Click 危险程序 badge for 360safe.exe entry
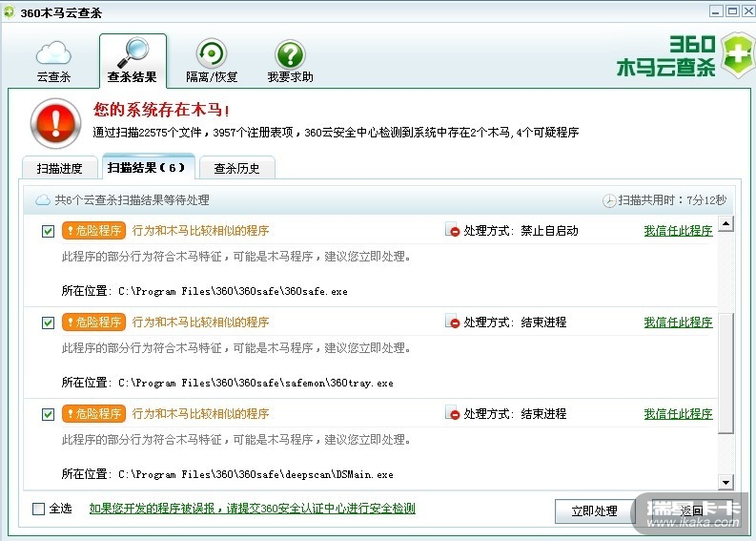The width and height of the screenshot is (756, 541). (x=94, y=231)
